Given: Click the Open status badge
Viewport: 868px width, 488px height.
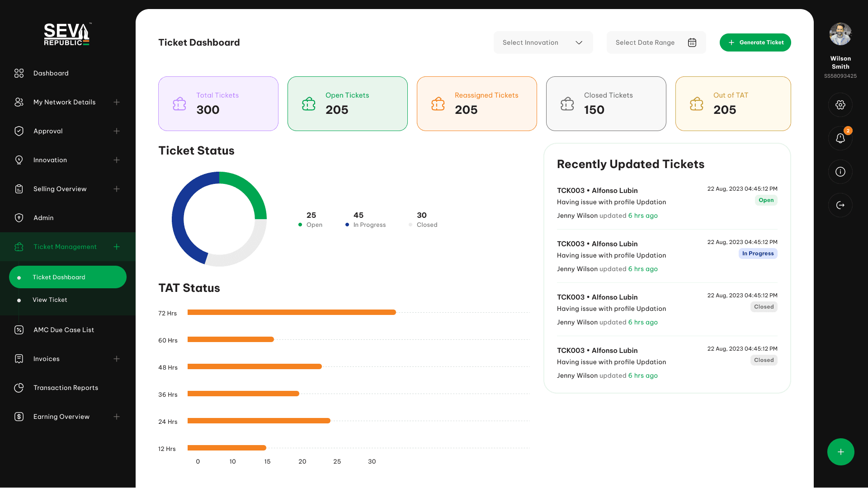Looking at the screenshot, I should pos(766,200).
